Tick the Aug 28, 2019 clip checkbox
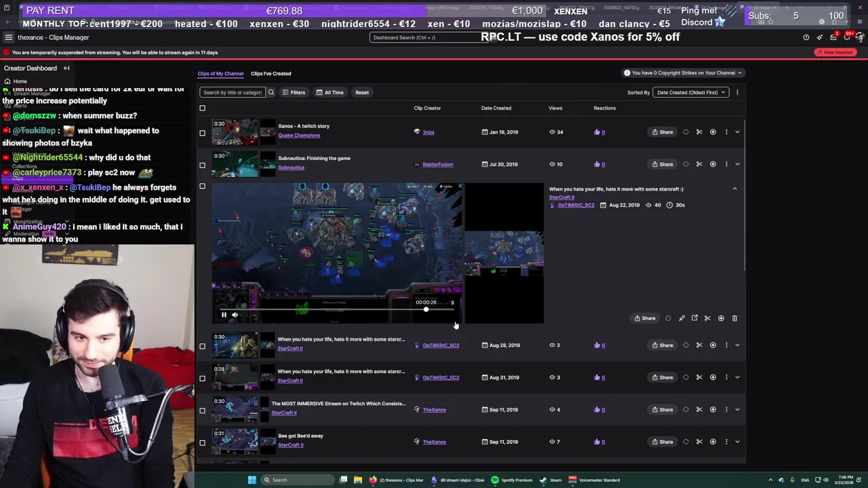 202,346
